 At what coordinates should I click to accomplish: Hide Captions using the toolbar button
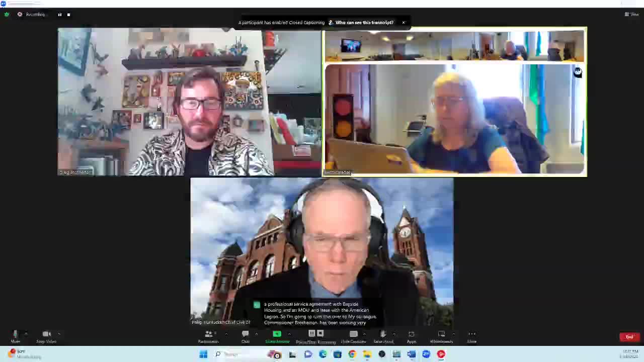353,334
